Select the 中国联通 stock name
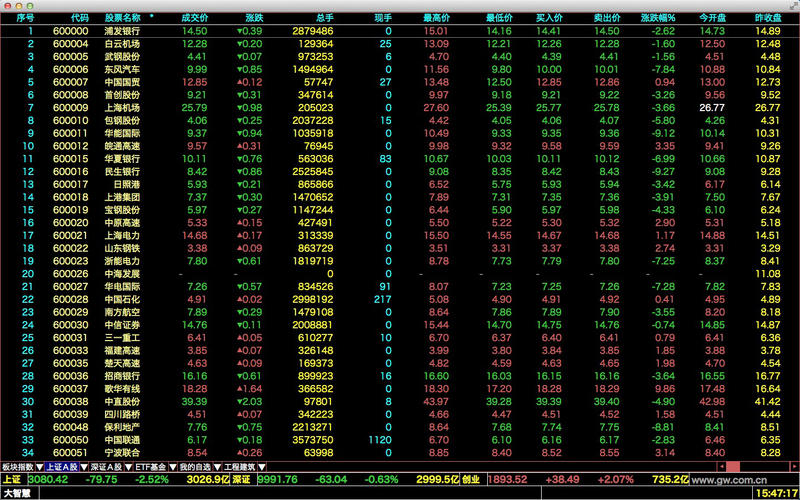Viewport: 800px width, 500px height. [x=122, y=439]
